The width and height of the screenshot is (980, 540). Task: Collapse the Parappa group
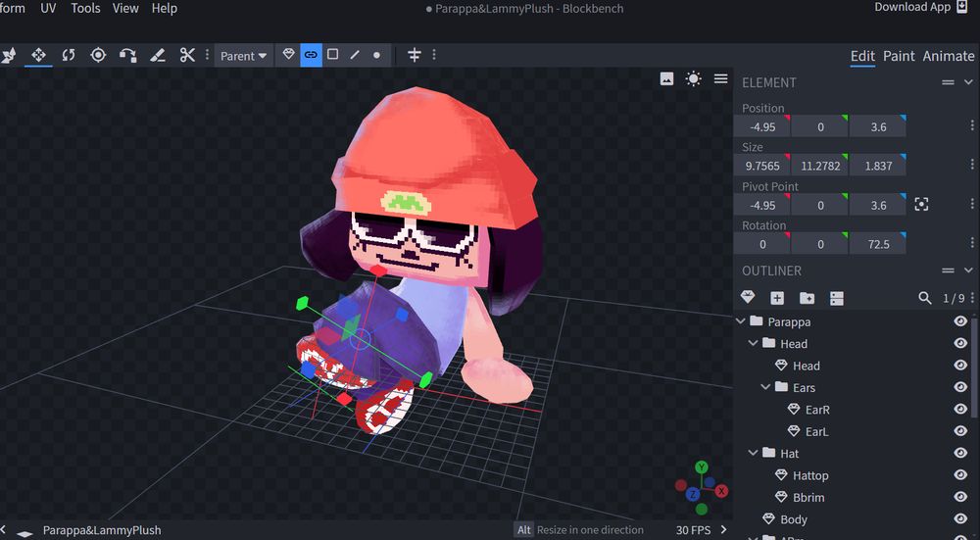tap(741, 321)
